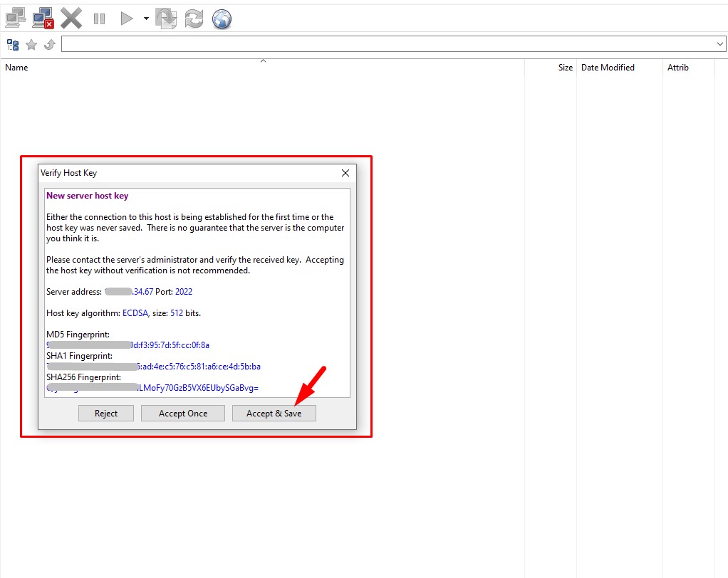Click the SHA1 fingerprint value
The width and height of the screenshot is (728, 578).
pyautogui.click(x=154, y=367)
